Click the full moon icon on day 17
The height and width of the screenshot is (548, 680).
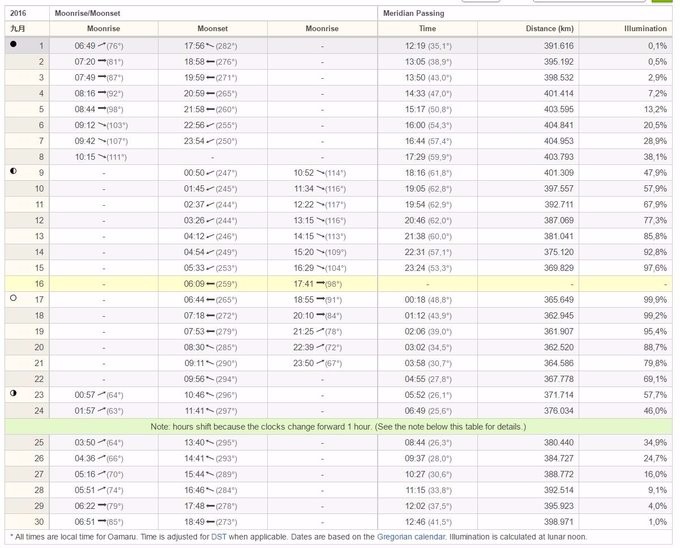(x=13, y=298)
